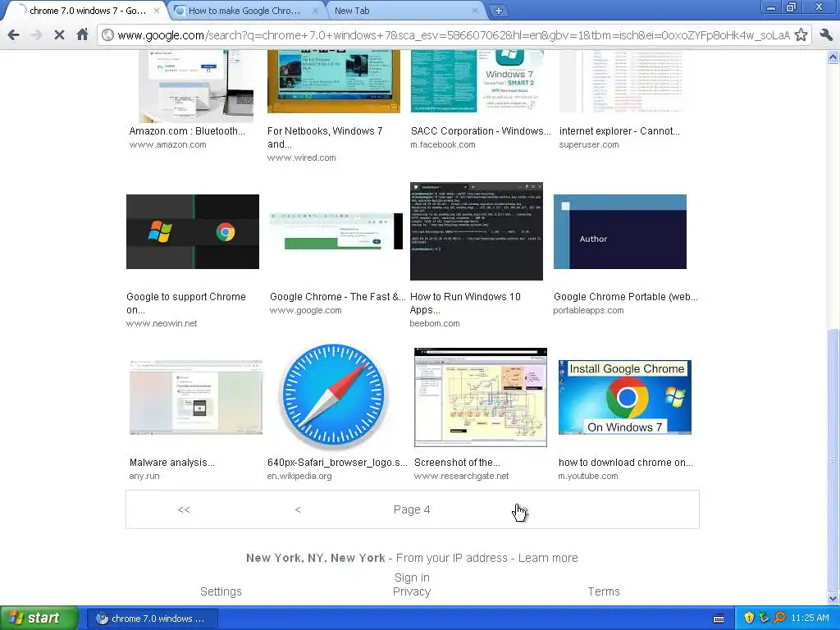Image resolution: width=840 pixels, height=630 pixels.
Task: Open Windows and Chrome logos thumbnail
Action: tap(192, 231)
